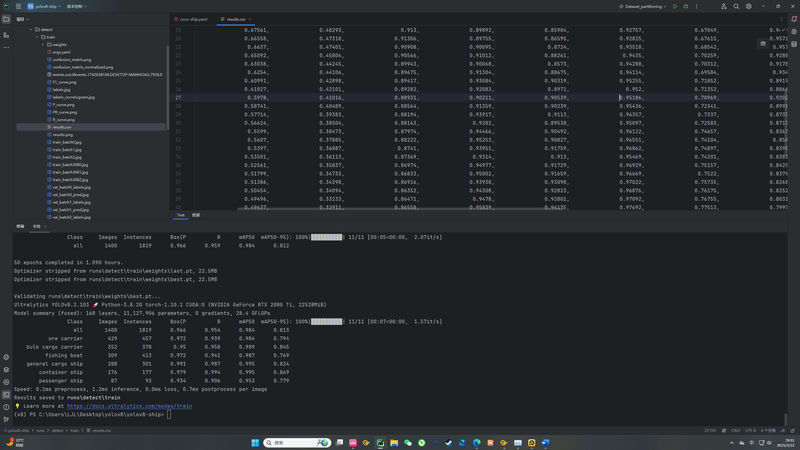Open Microsoft Edge from taskbar
The height and width of the screenshot is (450, 800).
point(477,442)
